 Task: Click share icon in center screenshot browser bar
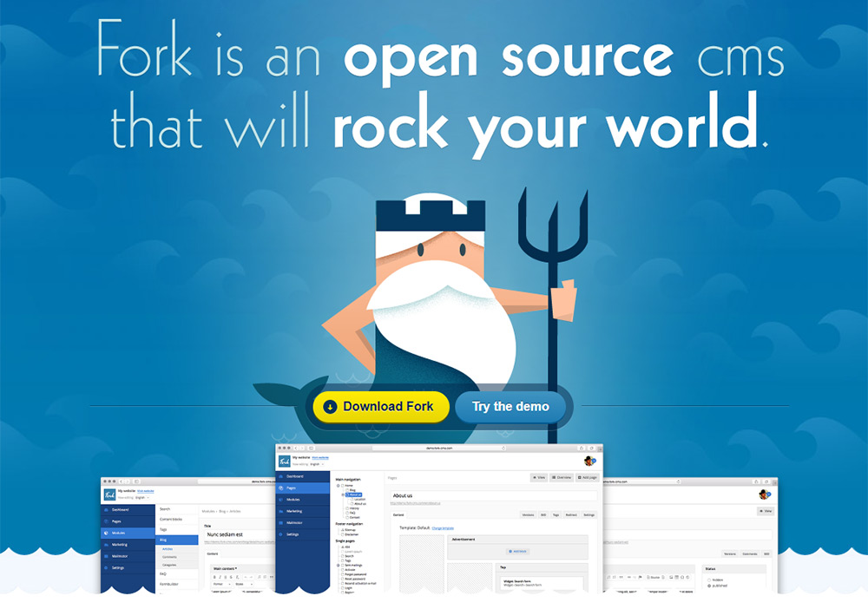click(x=582, y=448)
